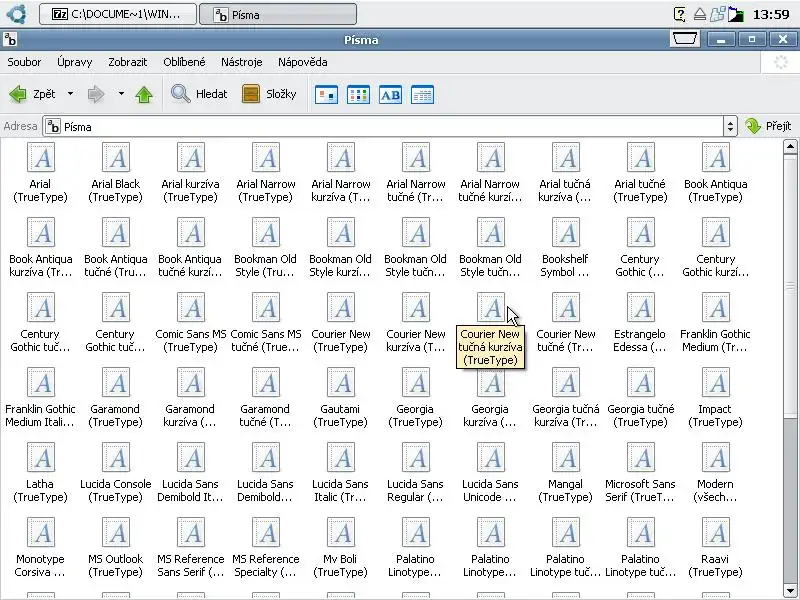Click the eject tray icon

[x=699, y=14]
